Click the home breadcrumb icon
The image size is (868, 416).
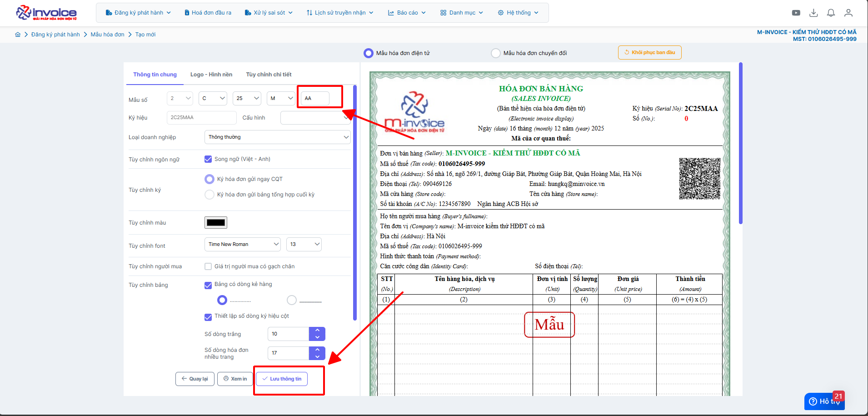pyautogui.click(x=18, y=35)
